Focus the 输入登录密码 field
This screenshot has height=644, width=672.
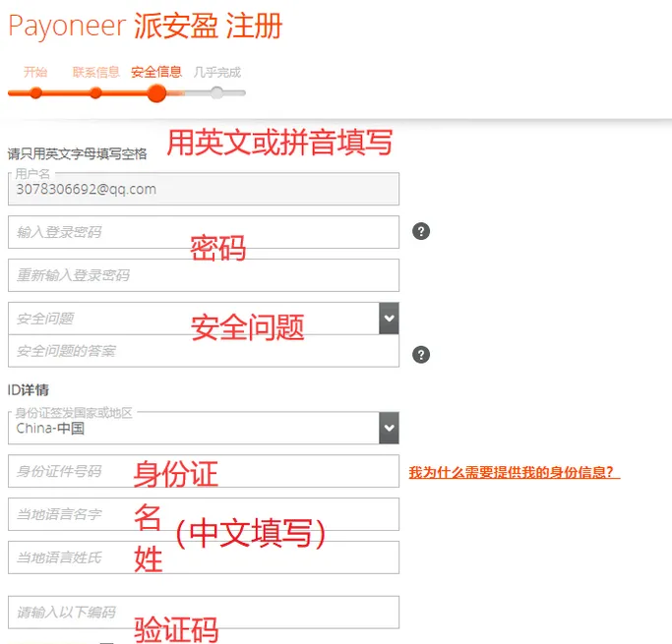(x=204, y=232)
